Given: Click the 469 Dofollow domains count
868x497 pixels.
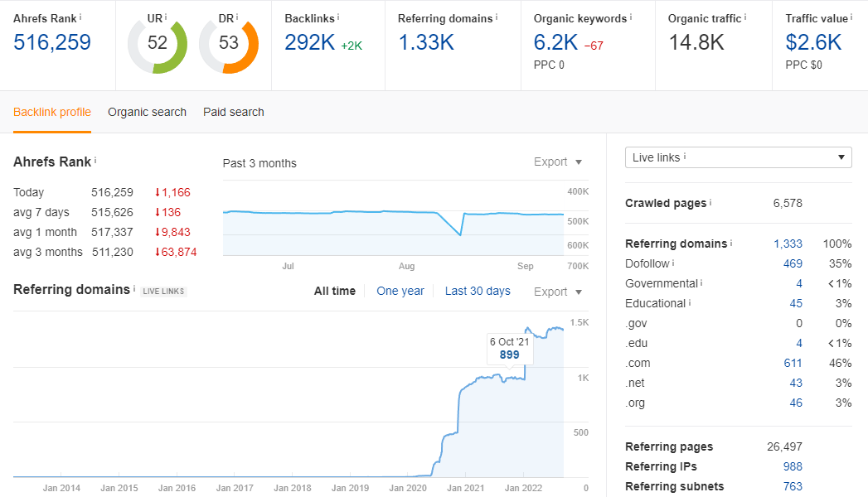Looking at the screenshot, I should pyautogui.click(x=793, y=263).
